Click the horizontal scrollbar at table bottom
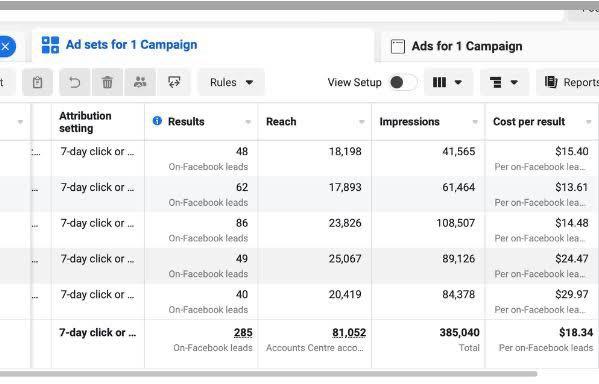This screenshot has height=384, width=599. pyautogui.click(x=269, y=374)
